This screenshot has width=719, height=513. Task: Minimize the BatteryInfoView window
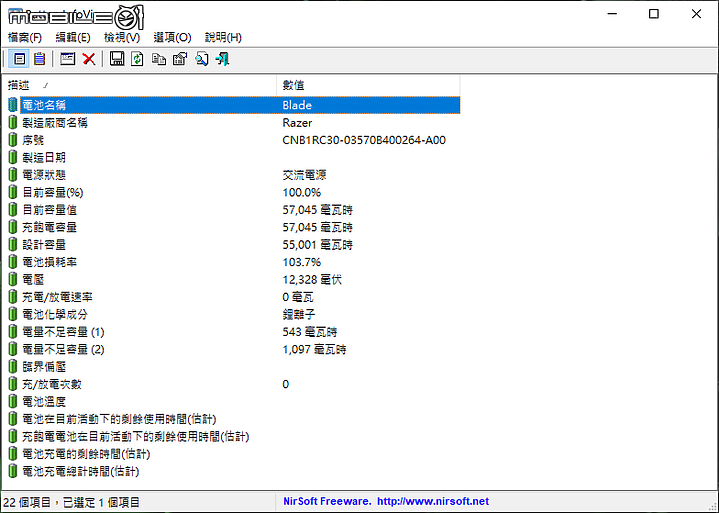(612, 14)
